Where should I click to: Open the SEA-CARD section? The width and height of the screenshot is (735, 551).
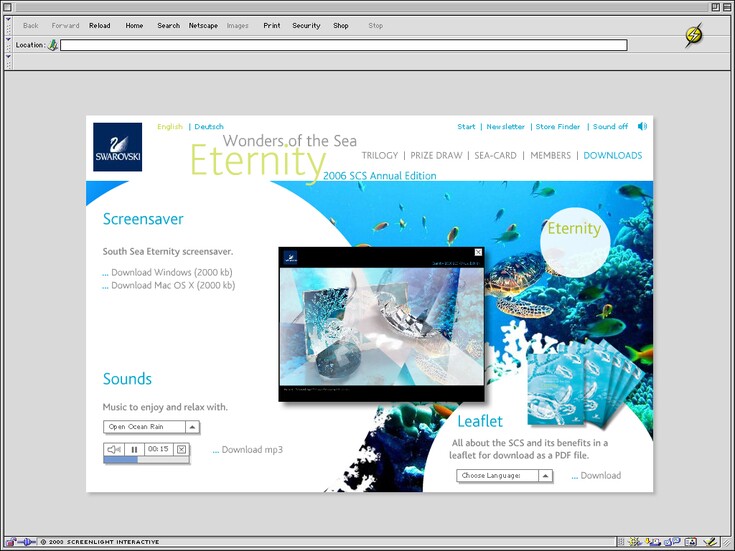click(495, 155)
